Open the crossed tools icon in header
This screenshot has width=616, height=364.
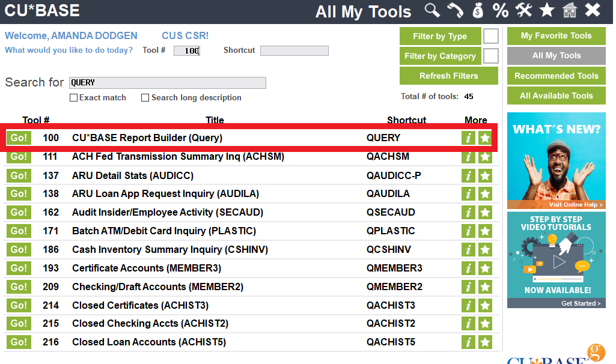click(x=524, y=10)
